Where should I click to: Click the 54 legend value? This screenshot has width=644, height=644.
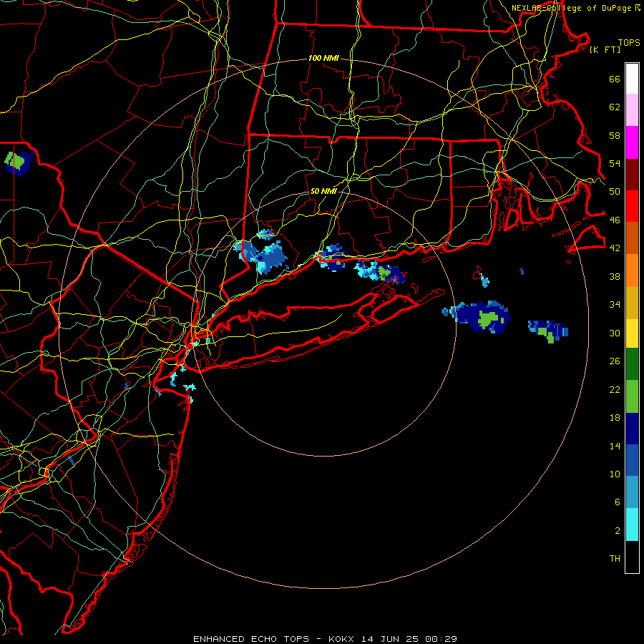click(x=615, y=163)
